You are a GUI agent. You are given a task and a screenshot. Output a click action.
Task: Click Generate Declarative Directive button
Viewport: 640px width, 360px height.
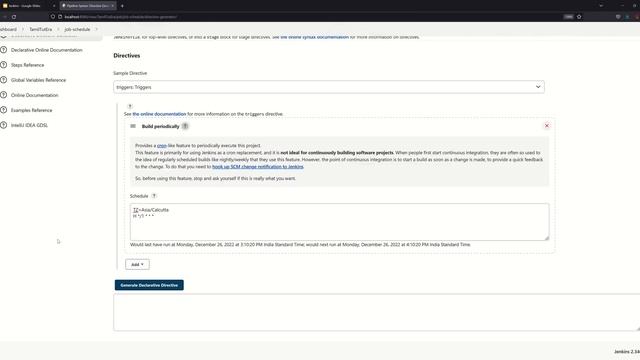point(149,285)
